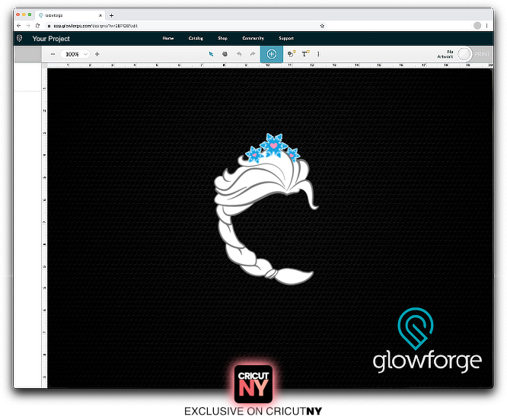Open the Support menu
The width and height of the screenshot is (507, 420).
tap(286, 38)
